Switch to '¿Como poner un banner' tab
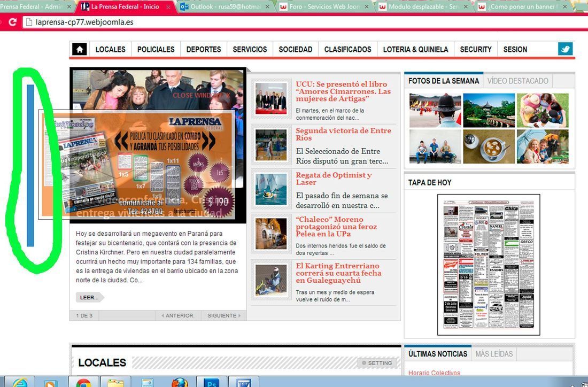588x387 pixels. click(522, 7)
